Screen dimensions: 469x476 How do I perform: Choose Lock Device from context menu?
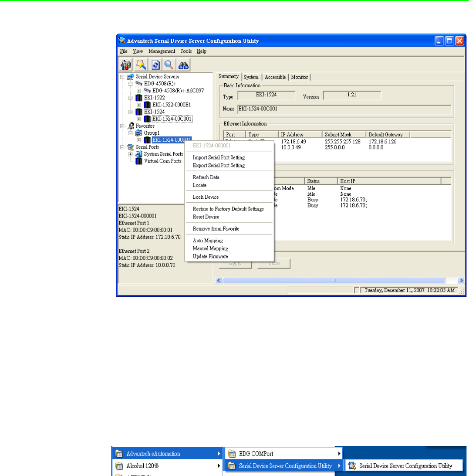[x=229, y=197]
